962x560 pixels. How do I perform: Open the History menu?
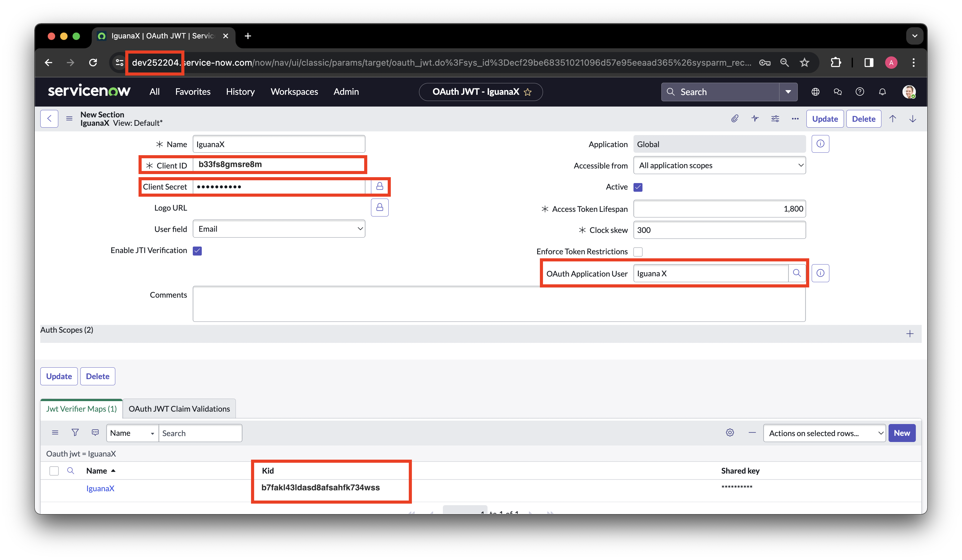240,92
